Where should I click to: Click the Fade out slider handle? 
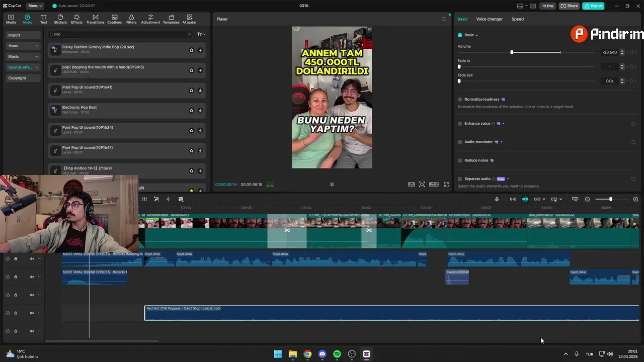coord(459,81)
